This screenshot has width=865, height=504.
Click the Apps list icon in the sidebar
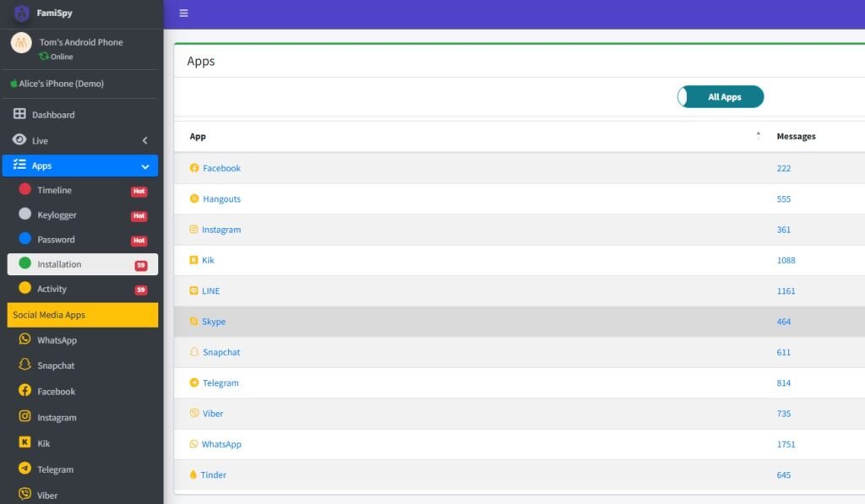(19, 165)
